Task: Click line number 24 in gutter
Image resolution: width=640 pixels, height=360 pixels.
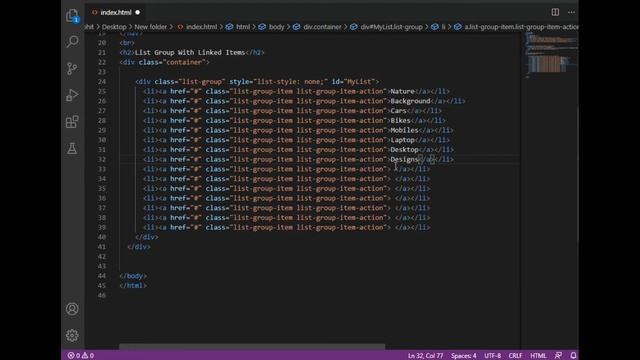Action: click(102, 82)
